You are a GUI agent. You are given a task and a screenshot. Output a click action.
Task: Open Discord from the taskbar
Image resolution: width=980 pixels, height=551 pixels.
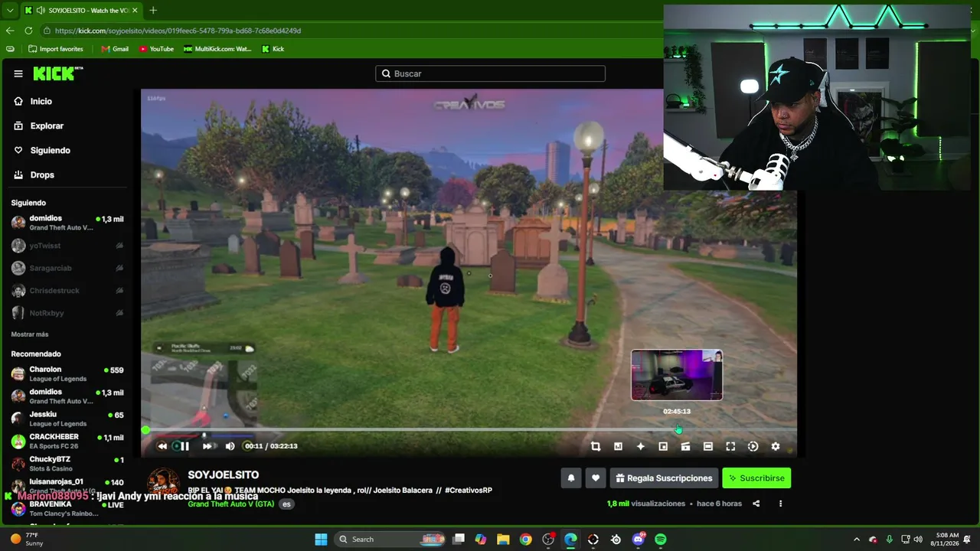point(639,540)
